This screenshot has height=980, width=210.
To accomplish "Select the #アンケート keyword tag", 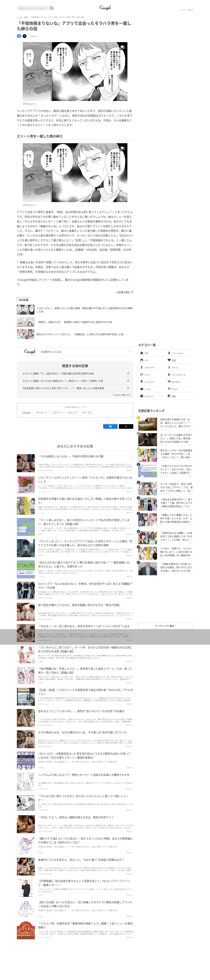I will (42, 412).
